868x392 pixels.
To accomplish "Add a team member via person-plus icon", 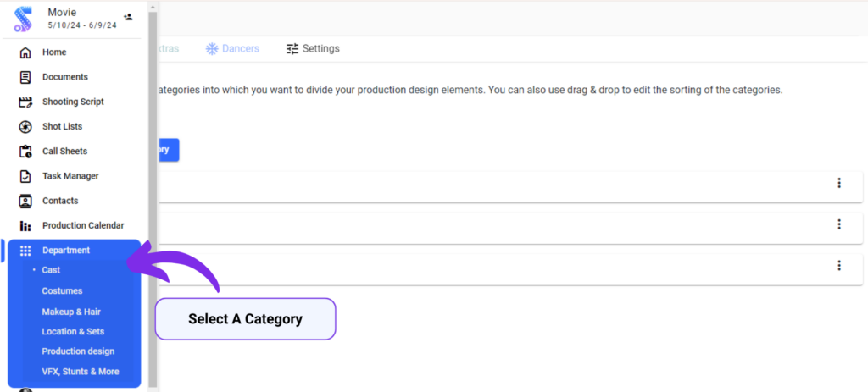I will [x=128, y=17].
